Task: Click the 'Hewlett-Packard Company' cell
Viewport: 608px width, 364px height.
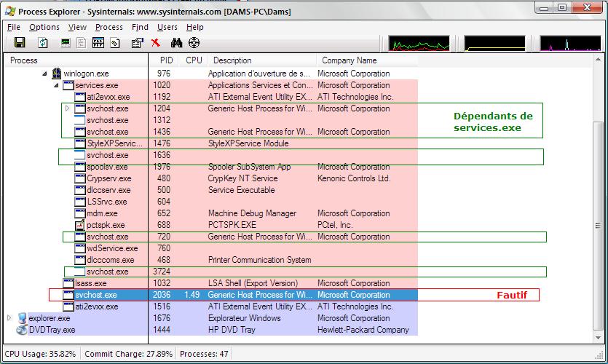Action: [363, 330]
